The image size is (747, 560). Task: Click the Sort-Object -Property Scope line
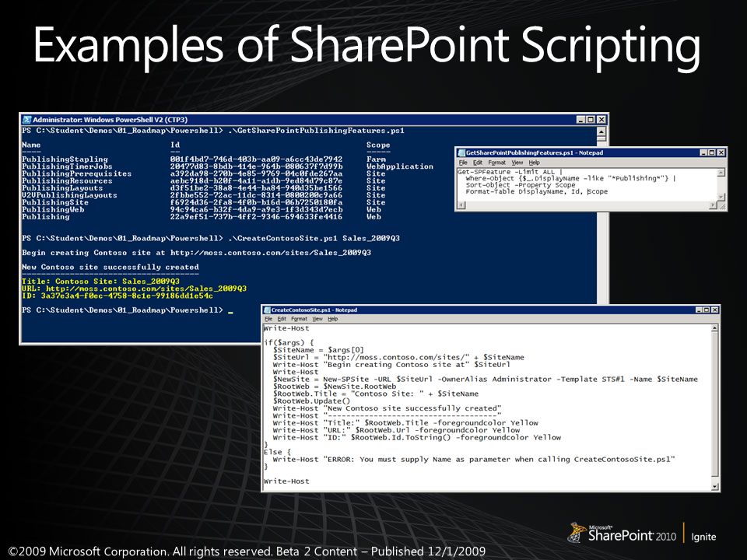coord(521,185)
